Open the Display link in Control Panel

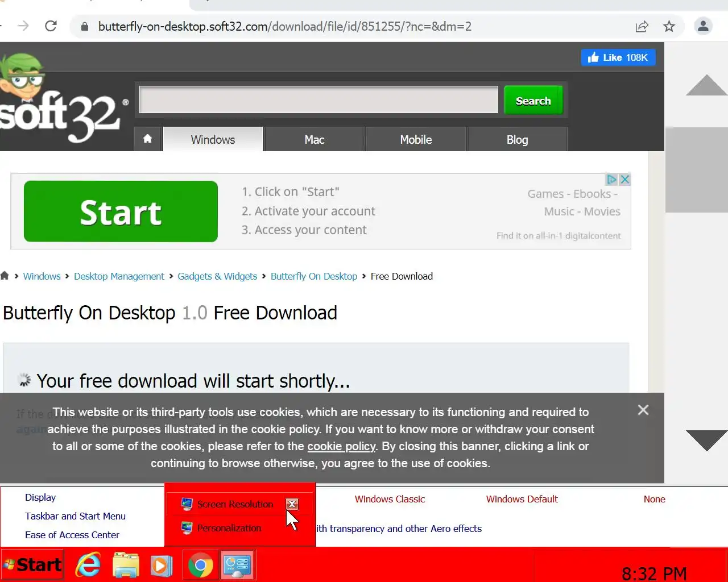(x=40, y=497)
